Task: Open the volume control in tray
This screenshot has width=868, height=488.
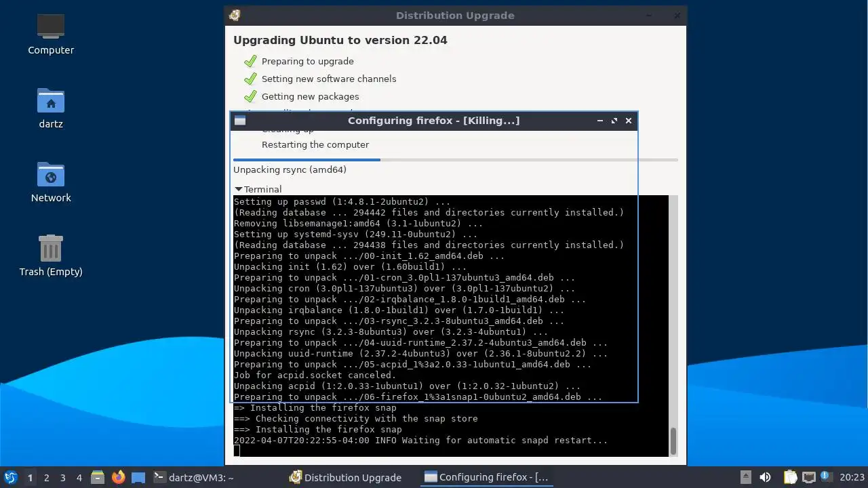Action: (766, 477)
